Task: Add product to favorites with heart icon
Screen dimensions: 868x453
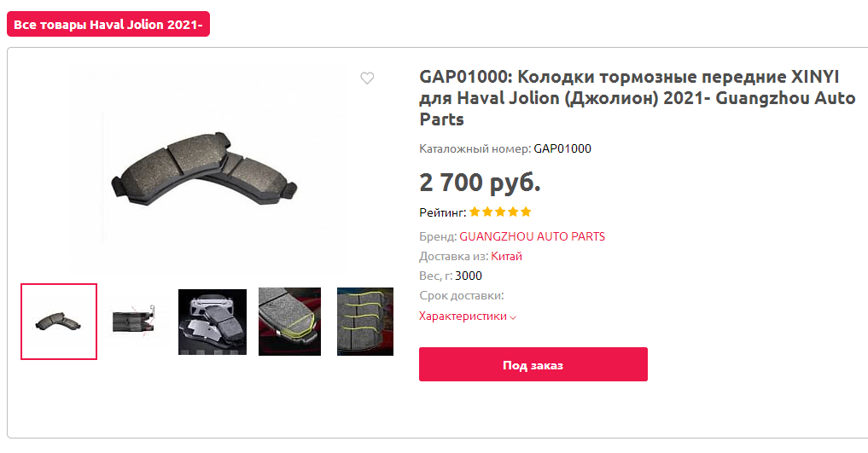Action: point(367,78)
